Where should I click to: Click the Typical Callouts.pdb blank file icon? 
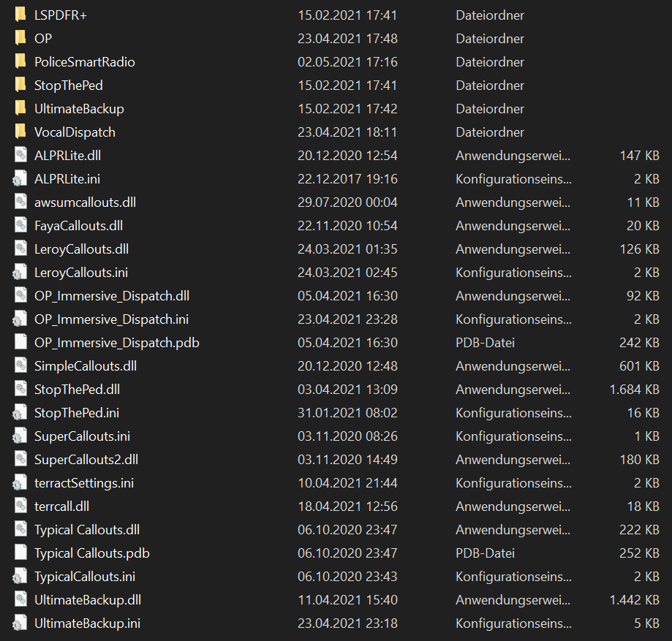pyautogui.click(x=20, y=553)
